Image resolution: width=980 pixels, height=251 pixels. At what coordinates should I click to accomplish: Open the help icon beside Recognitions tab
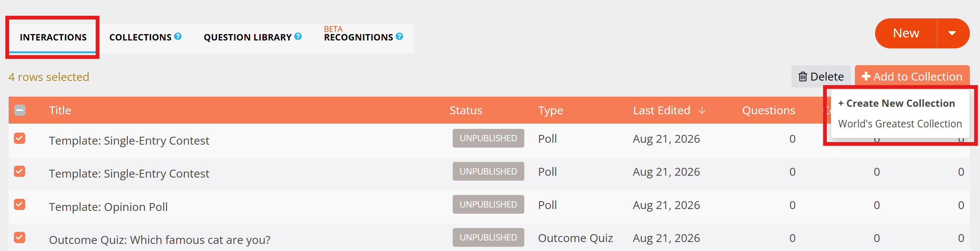[399, 36]
